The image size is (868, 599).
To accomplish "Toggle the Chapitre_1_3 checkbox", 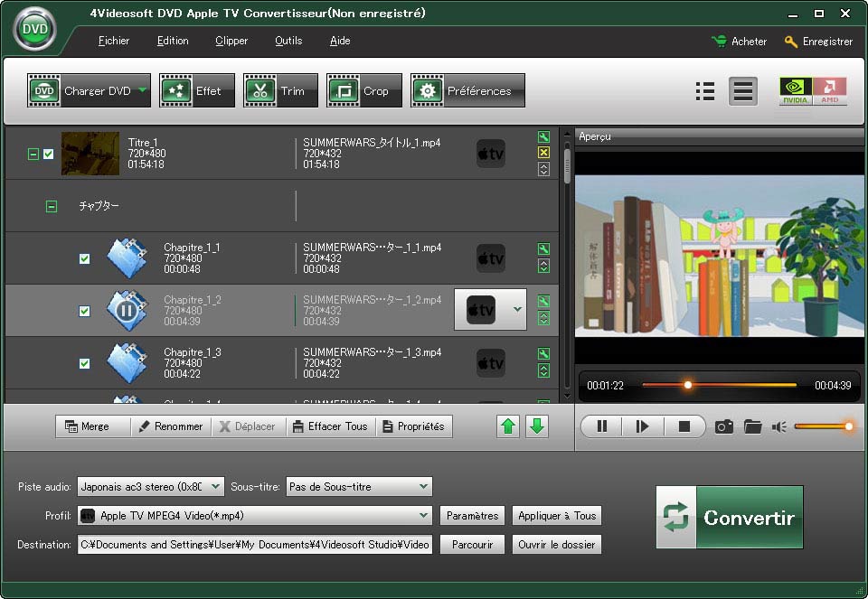I will (84, 363).
